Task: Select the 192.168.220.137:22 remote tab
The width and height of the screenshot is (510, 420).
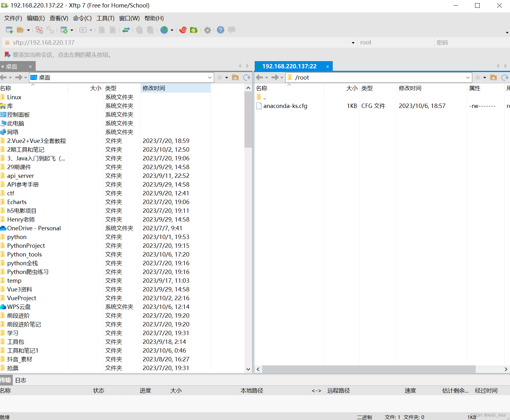Action: [289, 66]
